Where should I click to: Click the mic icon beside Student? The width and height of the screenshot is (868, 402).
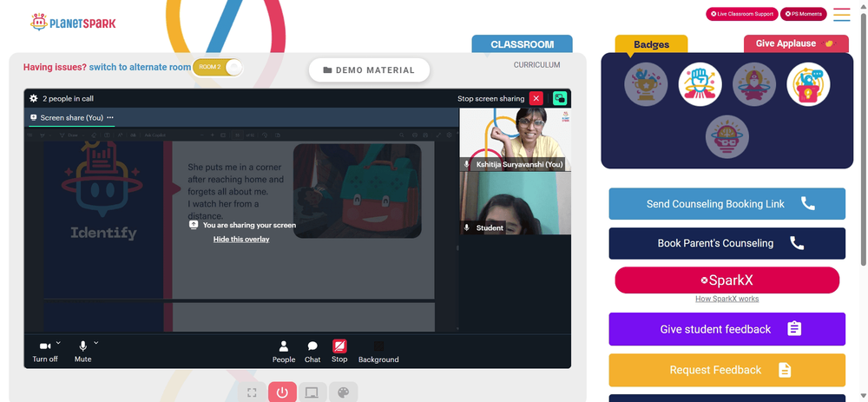tap(467, 227)
